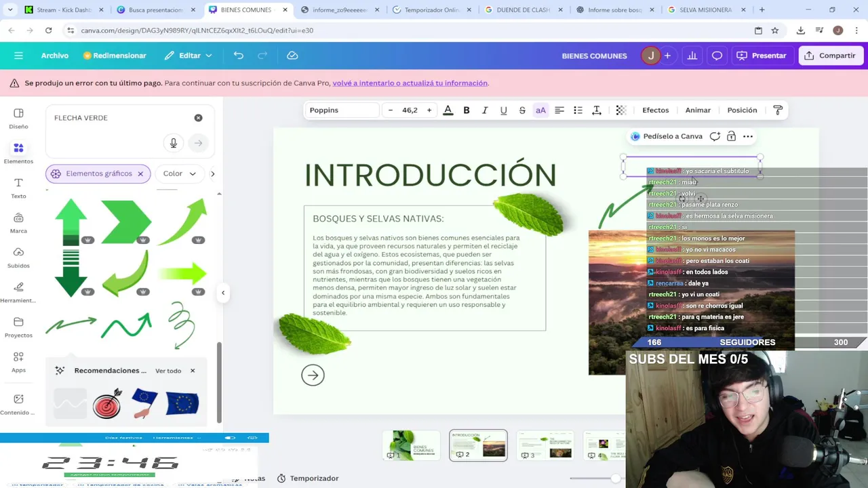Click the Presentar button

[762, 56]
